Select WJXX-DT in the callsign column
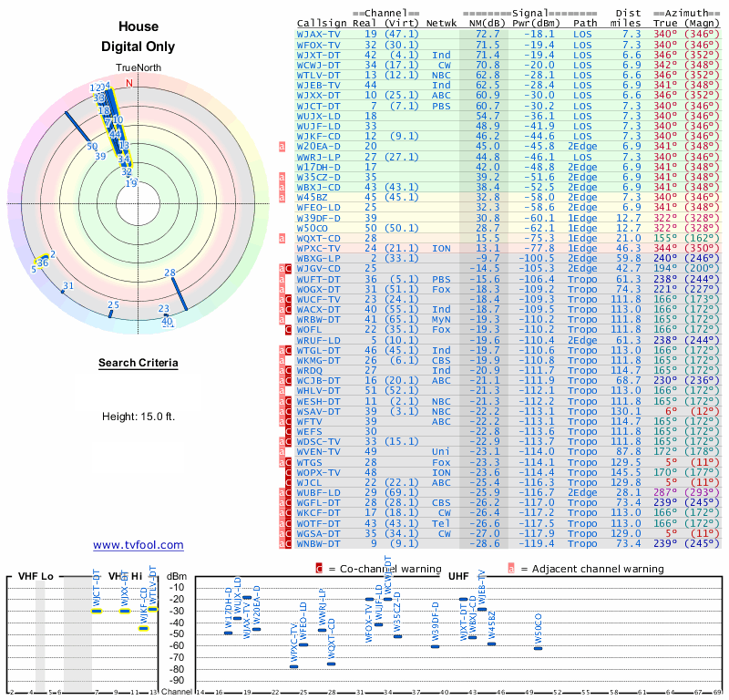 tap(318, 96)
